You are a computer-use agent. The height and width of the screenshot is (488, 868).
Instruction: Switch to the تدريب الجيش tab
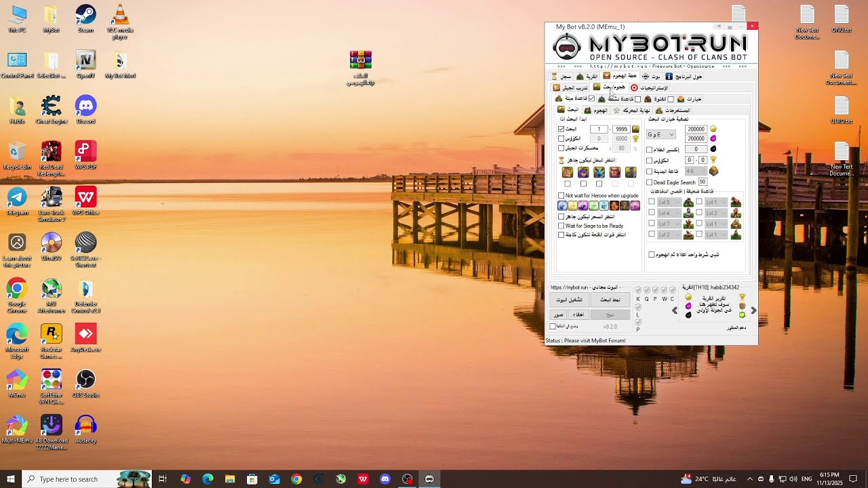coord(570,87)
